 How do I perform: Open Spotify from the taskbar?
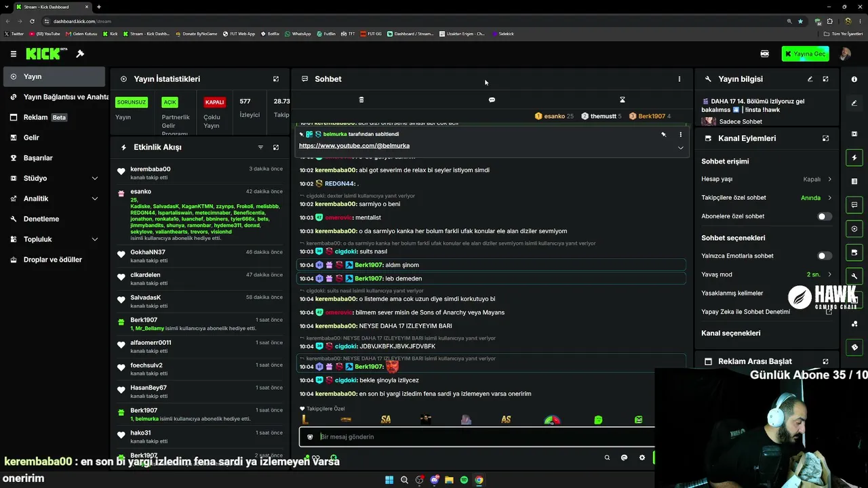(464, 480)
